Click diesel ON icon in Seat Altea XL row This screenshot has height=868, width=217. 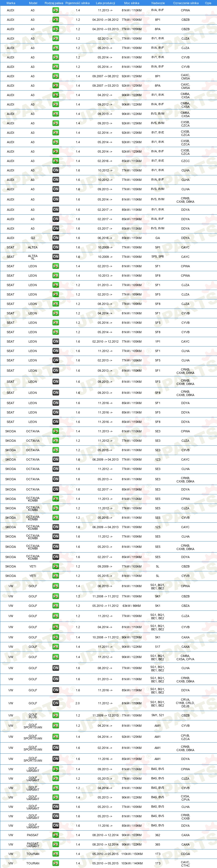pos(56,256)
